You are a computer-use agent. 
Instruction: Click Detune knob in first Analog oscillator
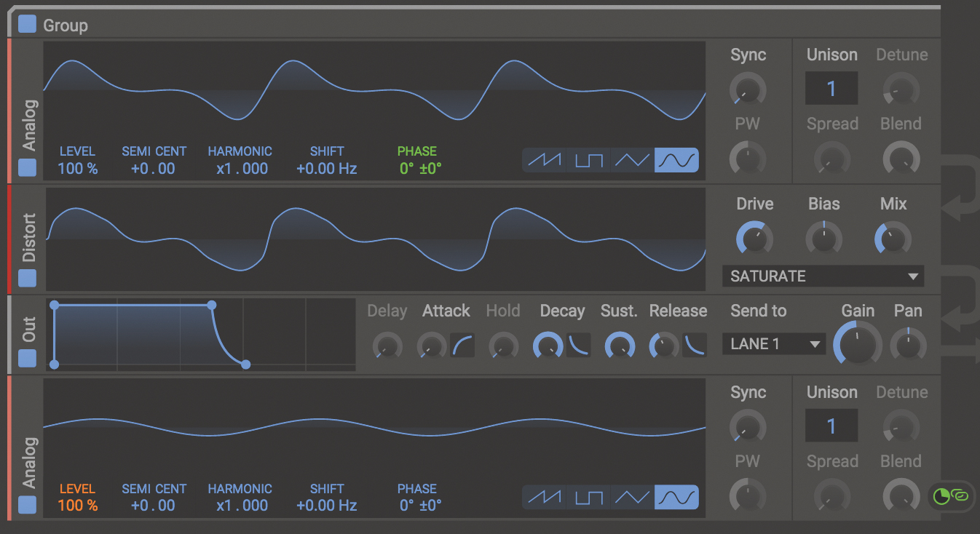point(901,89)
